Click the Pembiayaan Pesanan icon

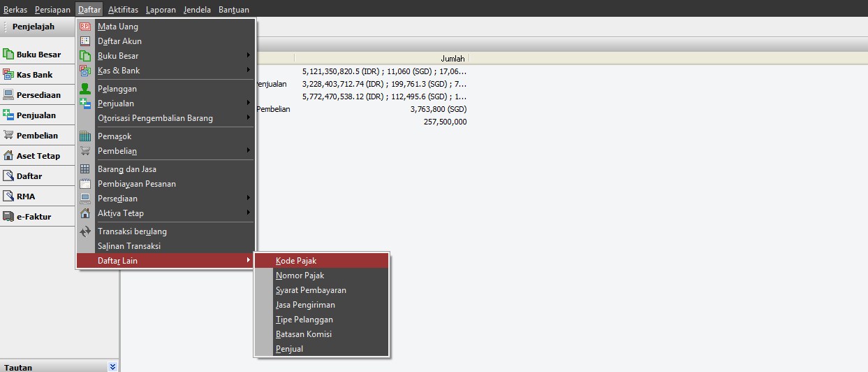tap(85, 184)
